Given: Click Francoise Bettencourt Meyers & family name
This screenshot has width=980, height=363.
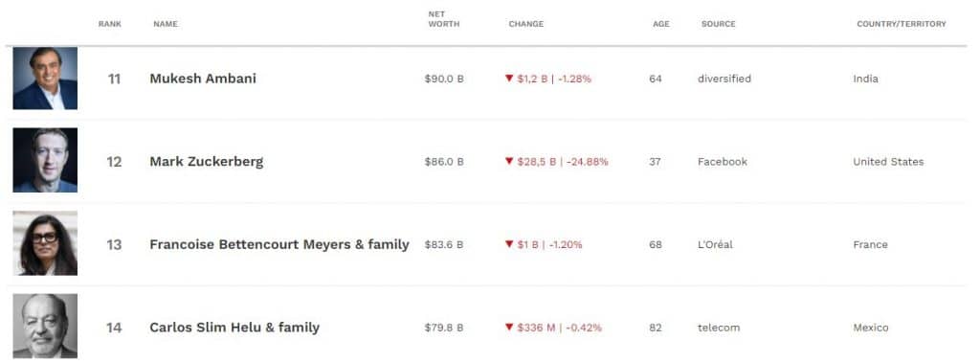Looking at the screenshot, I should point(279,244).
